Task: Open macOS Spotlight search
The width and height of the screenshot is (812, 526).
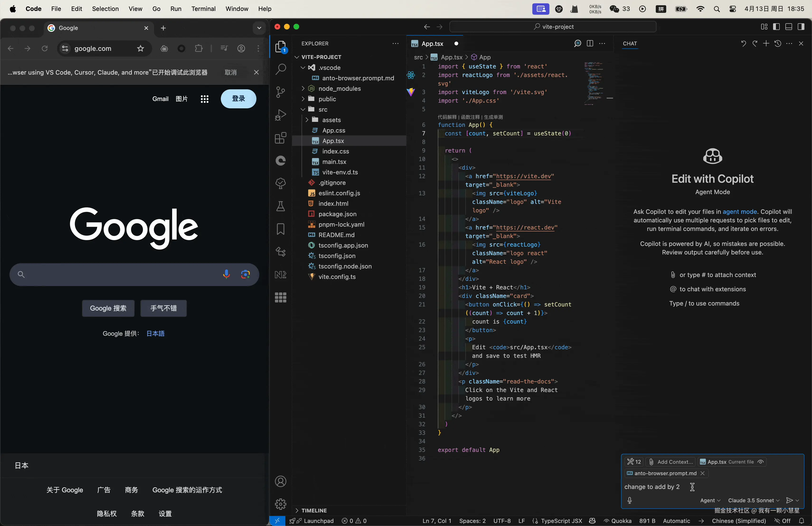Action: [x=717, y=9]
